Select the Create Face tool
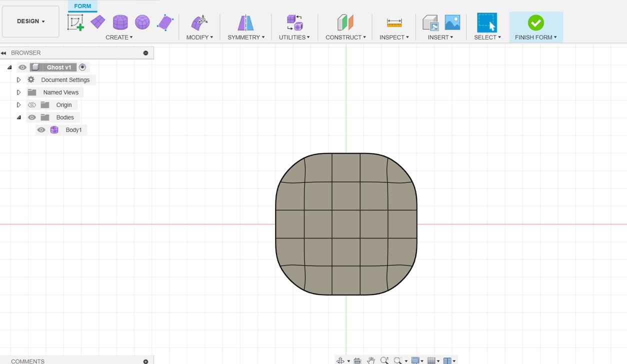 point(165,22)
